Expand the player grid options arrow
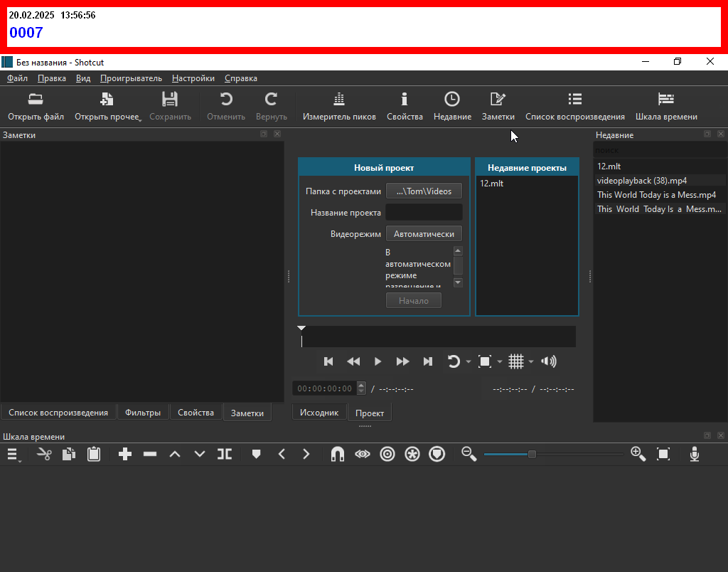 tap(531, 362)
